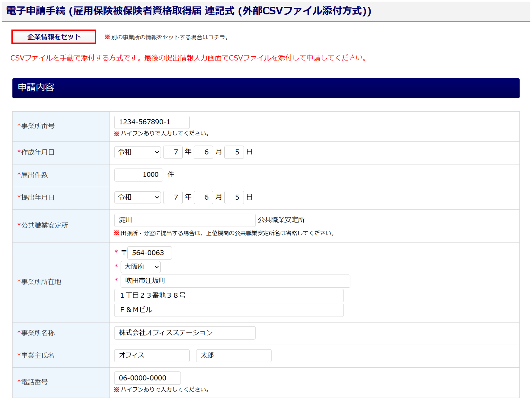Focus the 事業所名称 company name field
This screenshot has width=532, height=402.
[185, 333]
